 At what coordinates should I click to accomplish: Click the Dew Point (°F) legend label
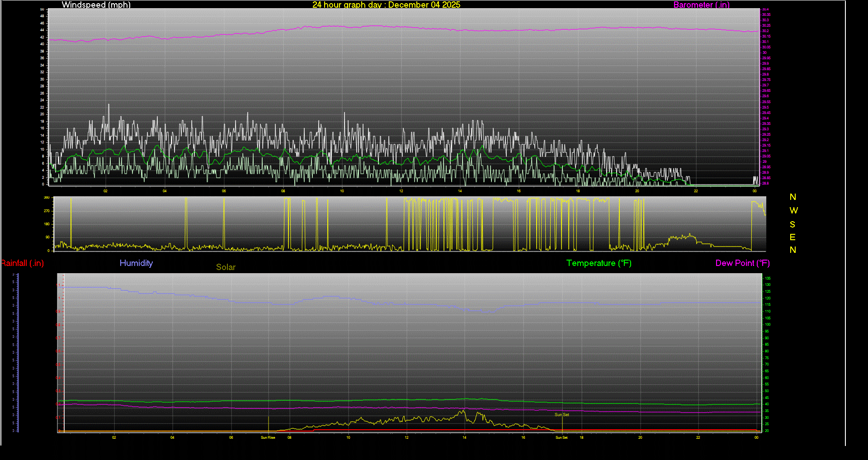click(x=742, y=263)
